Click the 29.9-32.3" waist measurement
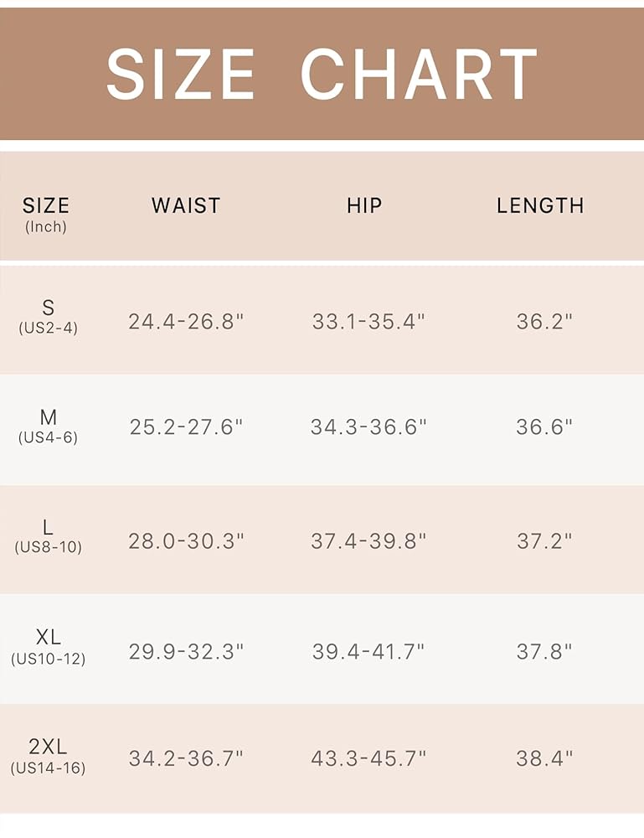 tap(186, 651)
